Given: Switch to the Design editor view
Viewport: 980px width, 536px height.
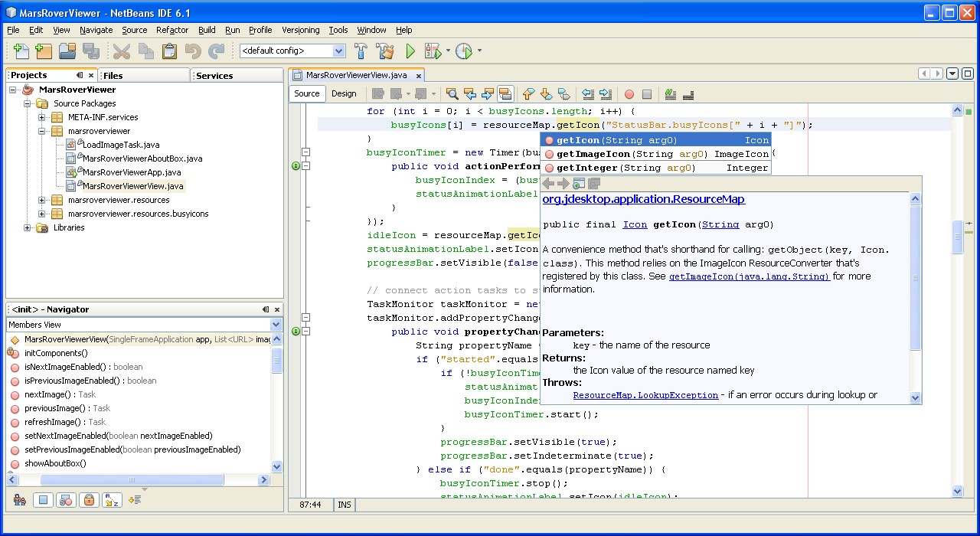Looking at the screenshot, I should 344,93.
